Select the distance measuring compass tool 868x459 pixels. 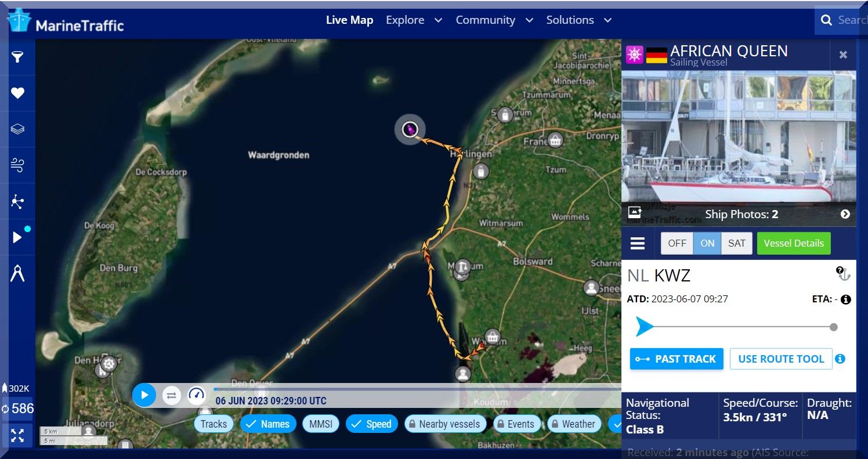[17, 273]
